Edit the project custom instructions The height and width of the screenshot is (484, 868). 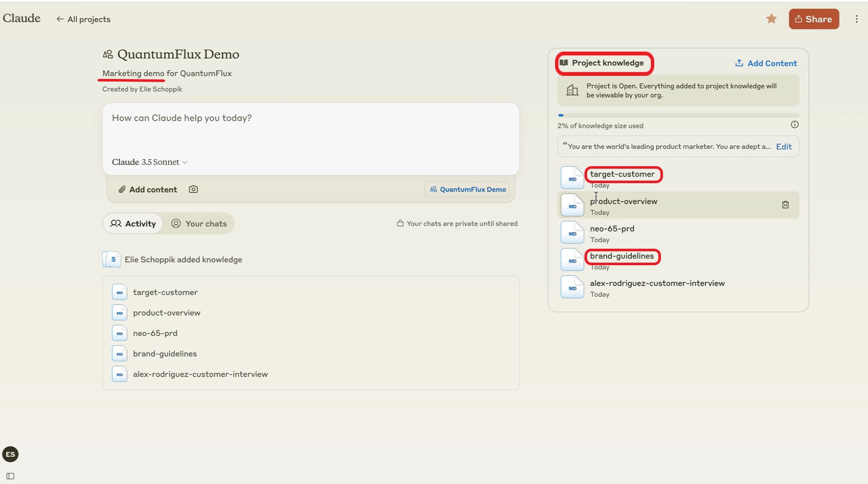click(x=783, y=147)
